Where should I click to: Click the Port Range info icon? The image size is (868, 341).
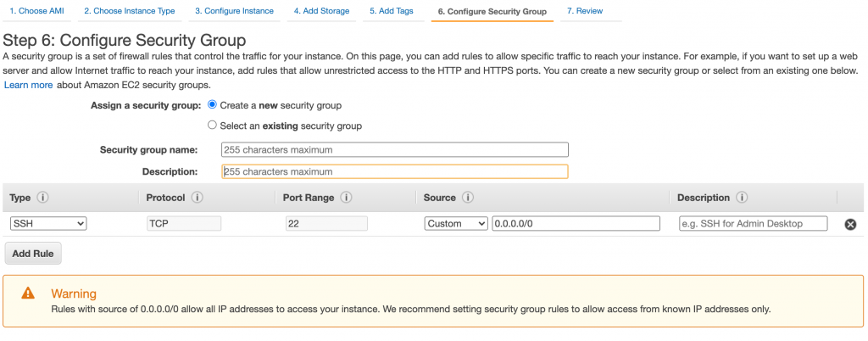point(347,198)
